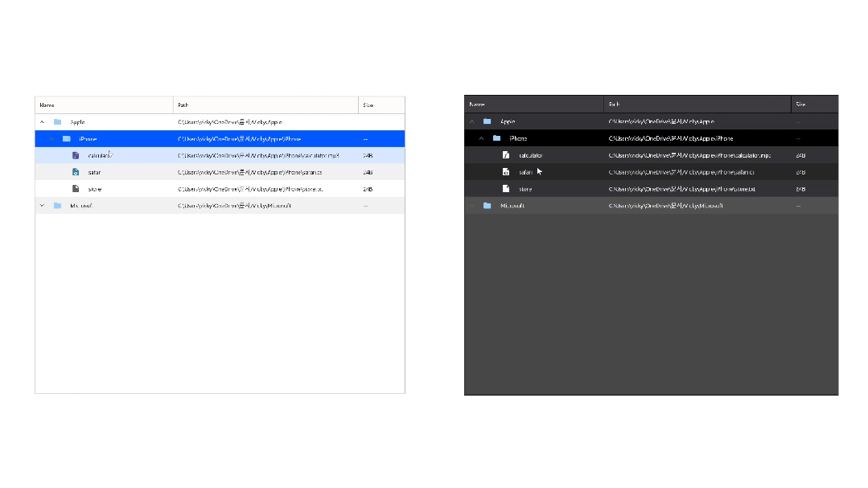Select the 'Apple' name in the dark tree
This screenshot has height=488, width=868.
[508, 121]
